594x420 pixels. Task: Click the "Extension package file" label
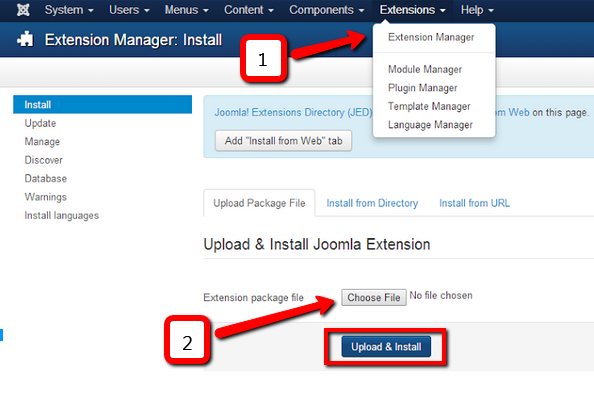tap(253, 298)
